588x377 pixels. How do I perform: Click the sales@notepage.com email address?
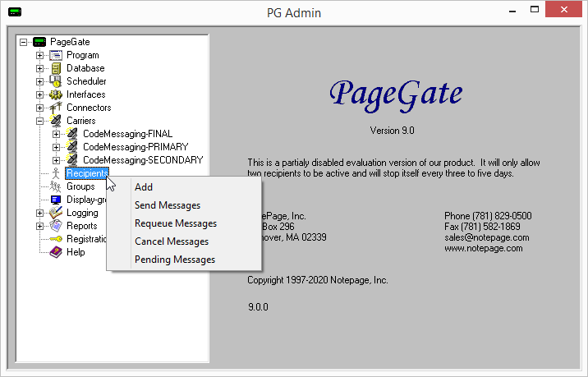(x=487, y=237)
